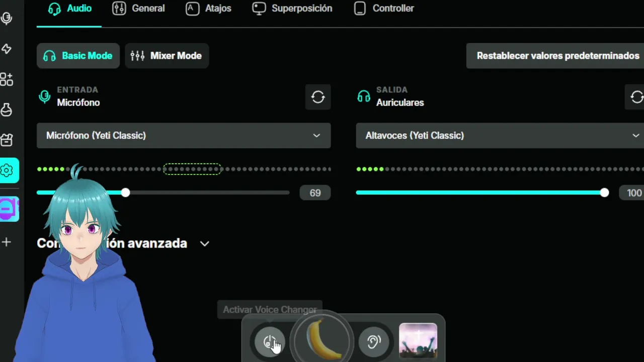Open the flask lab sidebar icon
The width and height of the screenshot is (644, 362).
click(7, 110)
